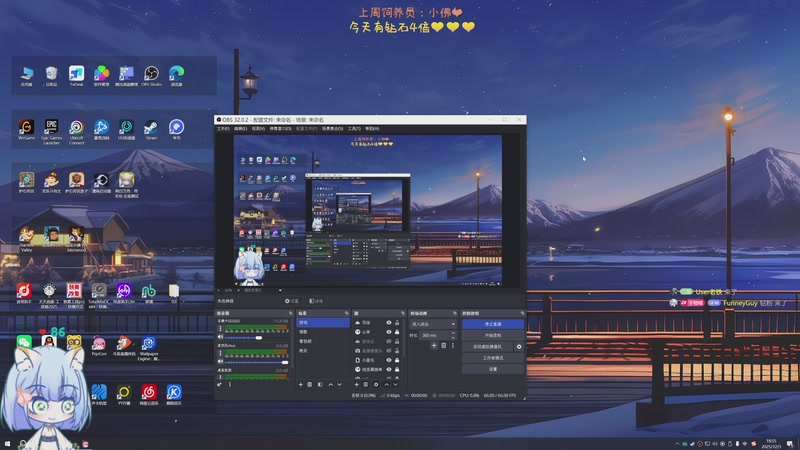Toggle lock on the topmost source
800x450 pixels.
pyautogui.click(x=397, y=322)
